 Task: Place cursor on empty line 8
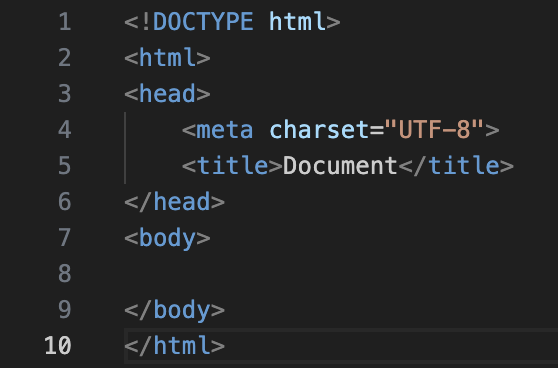tap(341, 273)
